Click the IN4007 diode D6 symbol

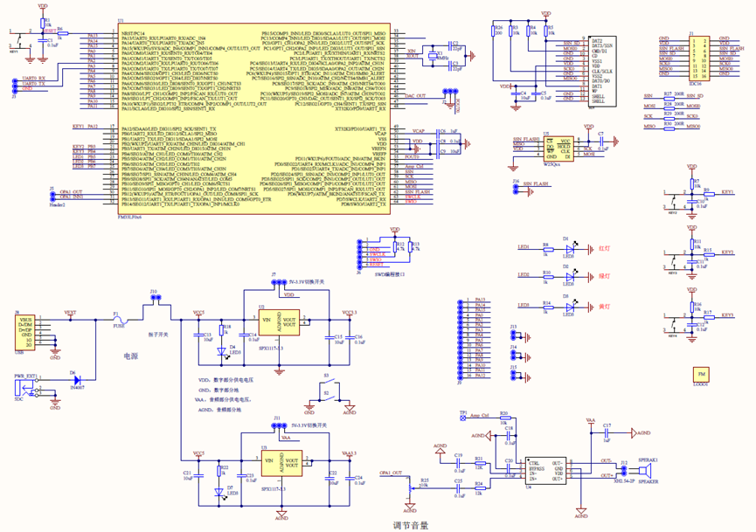(76, 379)
